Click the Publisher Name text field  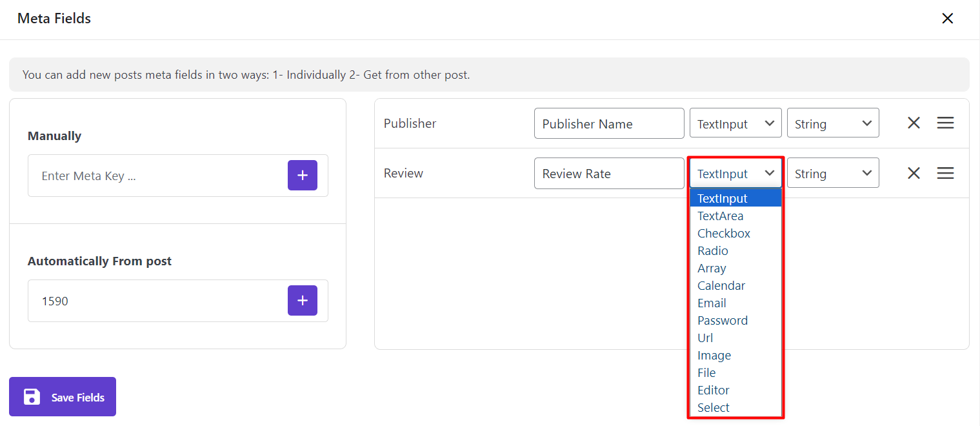(608, 123)
